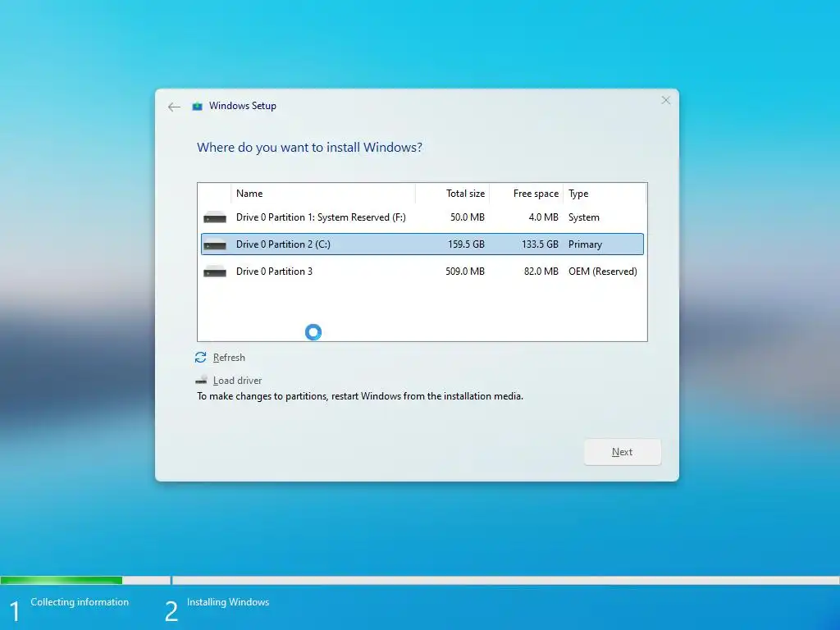
Task: Click drive icon for Partition 1 System Reserved
Action: (215, 217)
